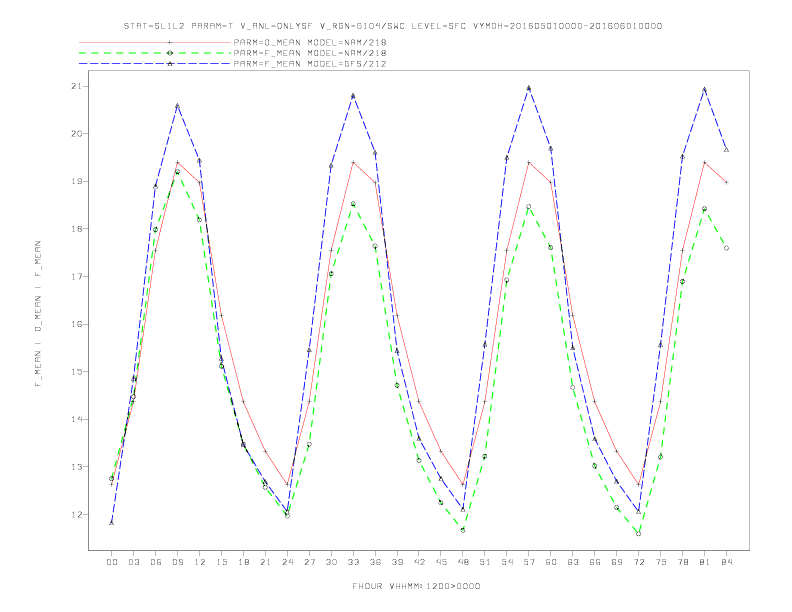Click x-axis forecast hour label 33

tap(353, 562)
